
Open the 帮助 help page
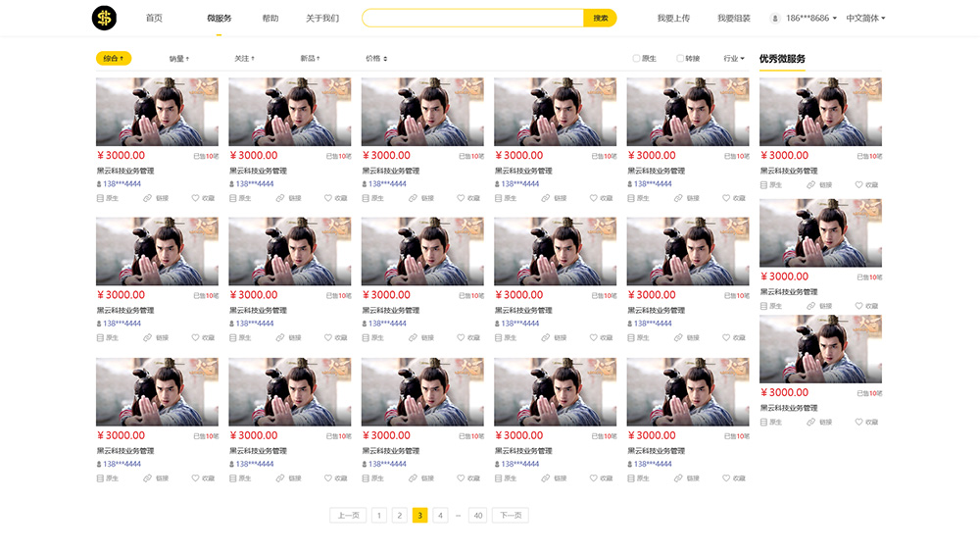(x=270, y=18)
